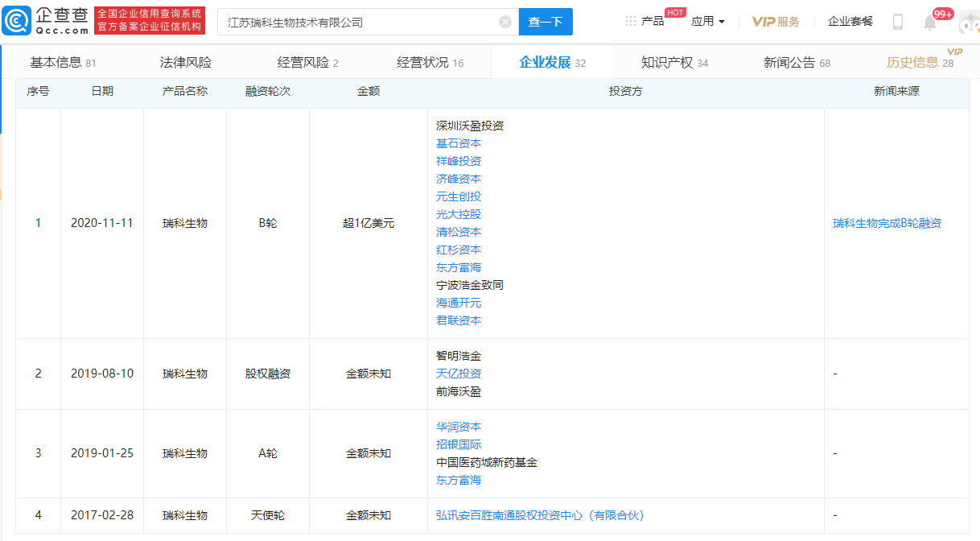The height and width of the screenshot is (541, 980).
Task: Open 企业套餐 page
Action: click(850, 21)
